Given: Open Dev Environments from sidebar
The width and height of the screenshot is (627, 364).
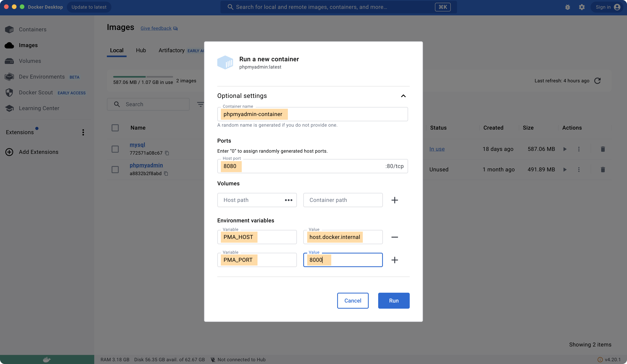Looking at the screenshot, I should pyautogui.click(x=42, y=77).
